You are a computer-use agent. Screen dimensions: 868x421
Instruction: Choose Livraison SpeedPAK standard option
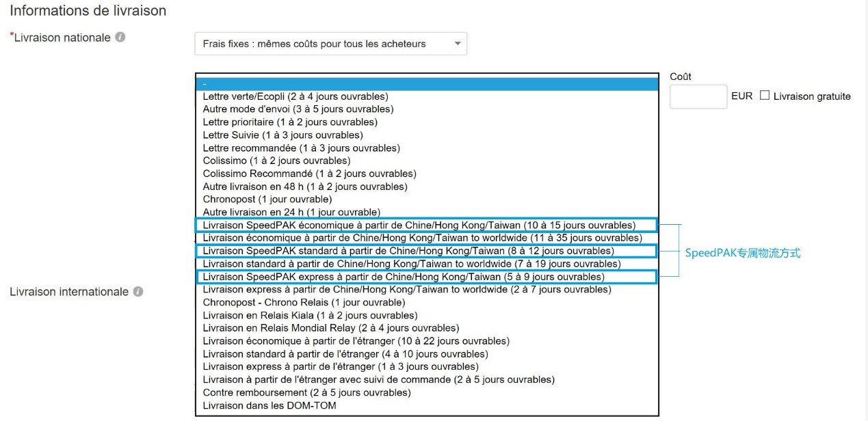427,251
